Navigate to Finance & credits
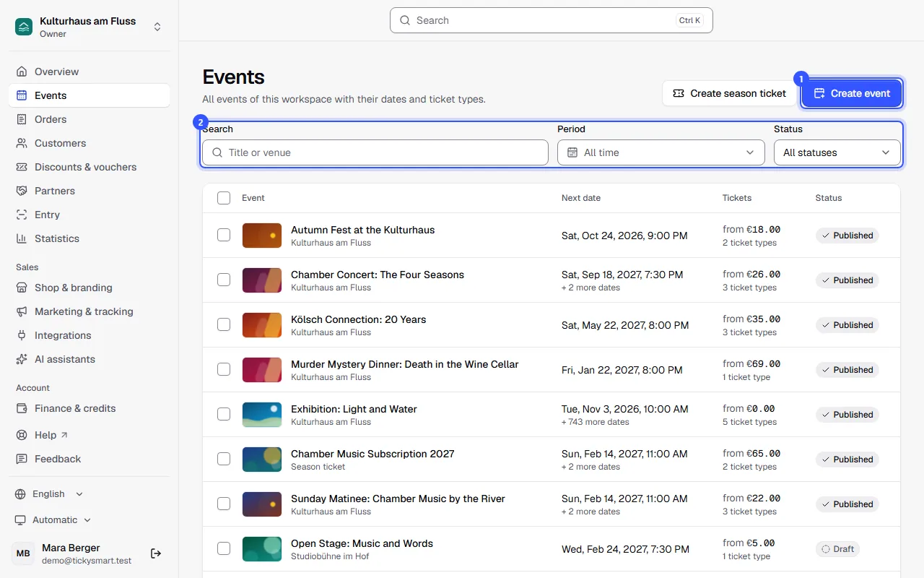Viewport: 924px width, 578px height. pyautogui.click(x=90, y=408)
